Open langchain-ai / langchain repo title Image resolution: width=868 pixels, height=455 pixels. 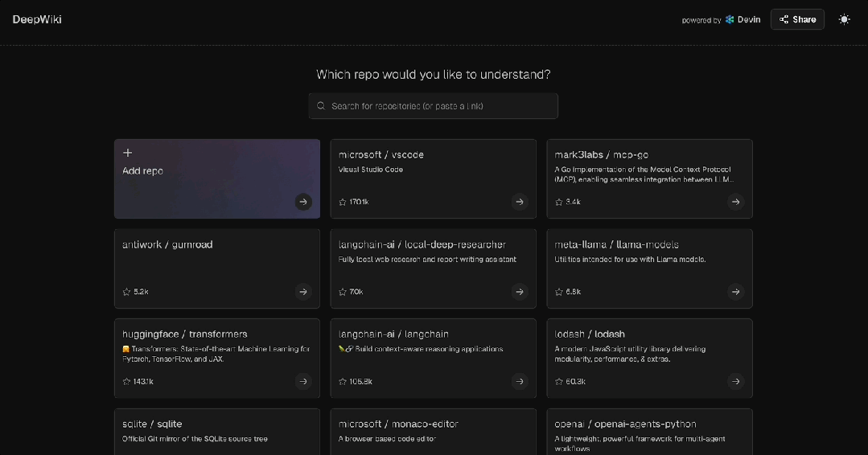393,334
